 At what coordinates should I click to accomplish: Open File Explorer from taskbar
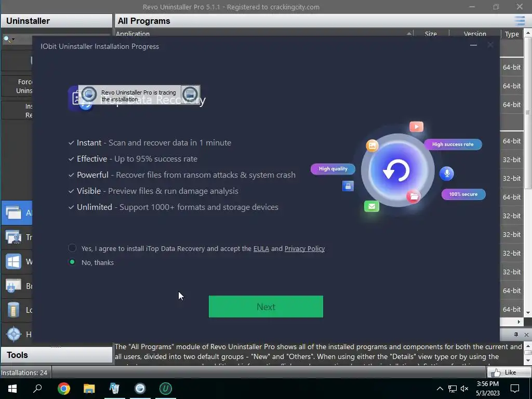coord(89,389)
